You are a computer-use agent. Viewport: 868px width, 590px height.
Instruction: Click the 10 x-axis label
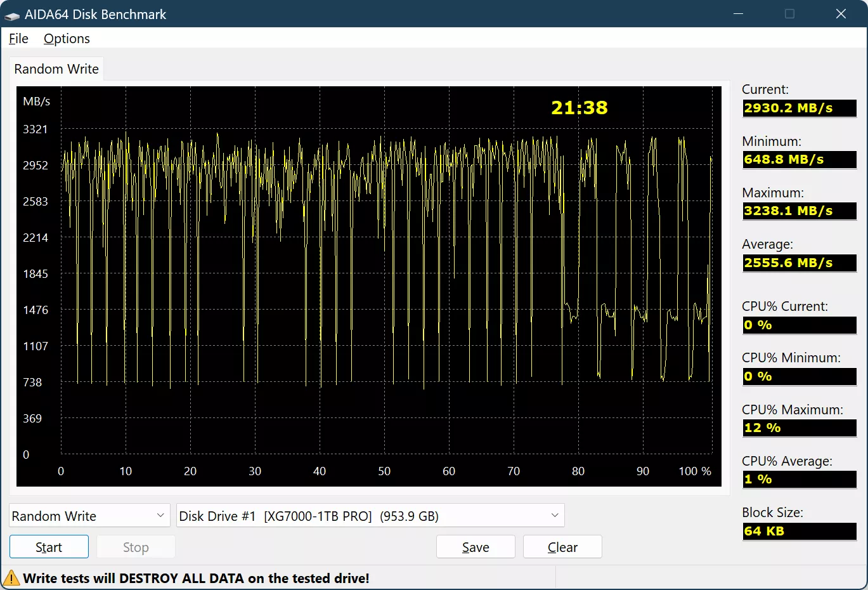[x=126, y=471]
